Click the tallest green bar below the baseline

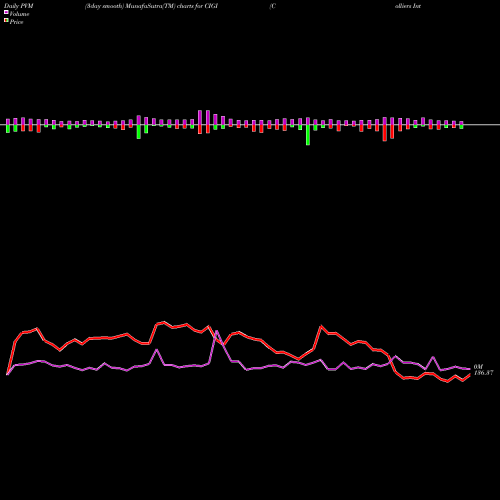[308, 135]
